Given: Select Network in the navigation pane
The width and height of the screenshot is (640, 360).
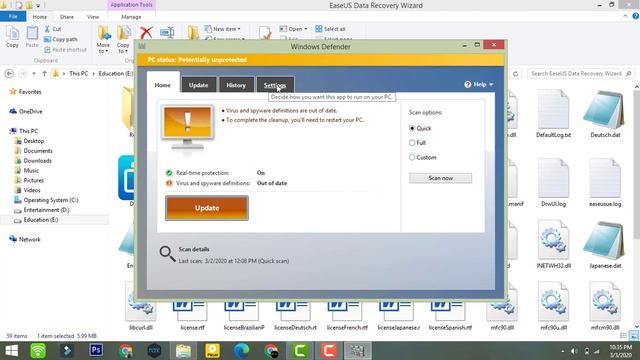Looking at the screenshot, I should (25, 240).
